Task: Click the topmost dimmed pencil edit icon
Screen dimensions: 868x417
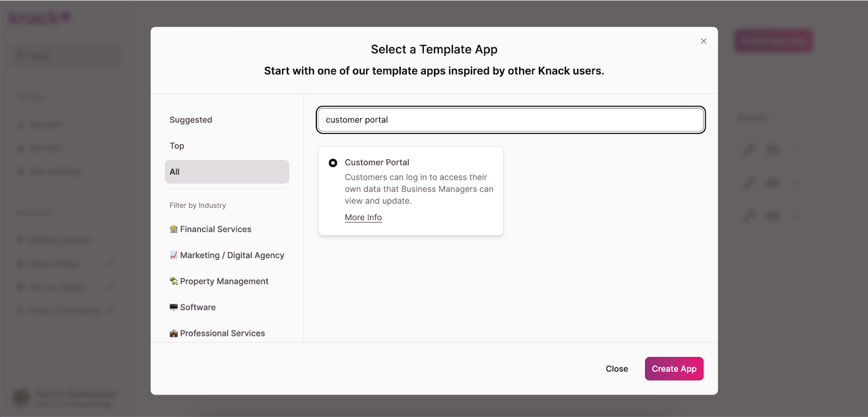Action: point(749,150)
